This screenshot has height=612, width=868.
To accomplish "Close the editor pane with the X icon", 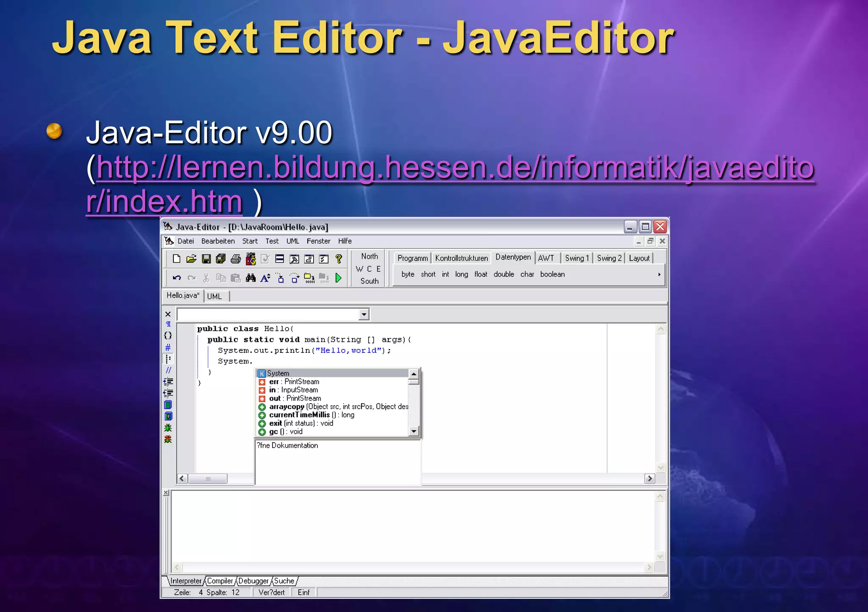I will [168, 314].
